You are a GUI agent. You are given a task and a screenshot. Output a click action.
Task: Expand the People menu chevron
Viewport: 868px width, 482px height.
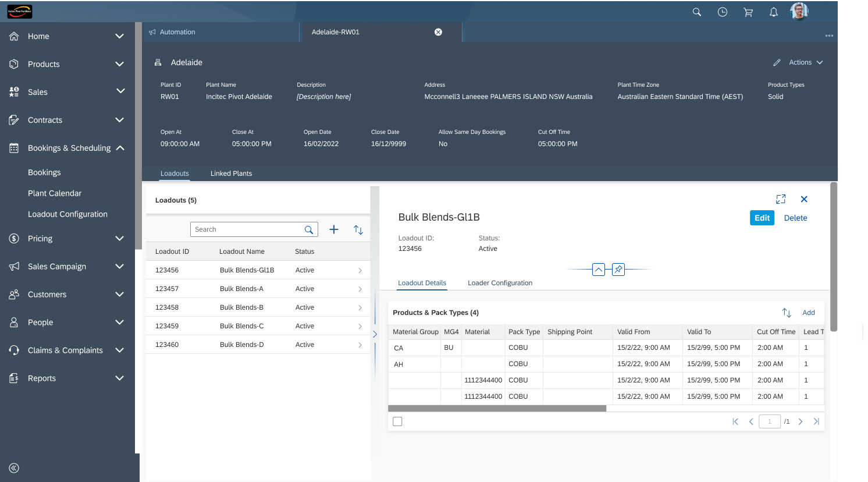click(120, 322)
